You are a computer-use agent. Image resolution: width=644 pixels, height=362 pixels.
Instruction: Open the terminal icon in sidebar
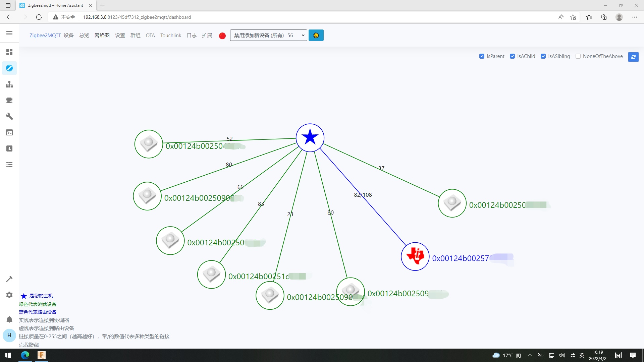click(x=9, y=132)
